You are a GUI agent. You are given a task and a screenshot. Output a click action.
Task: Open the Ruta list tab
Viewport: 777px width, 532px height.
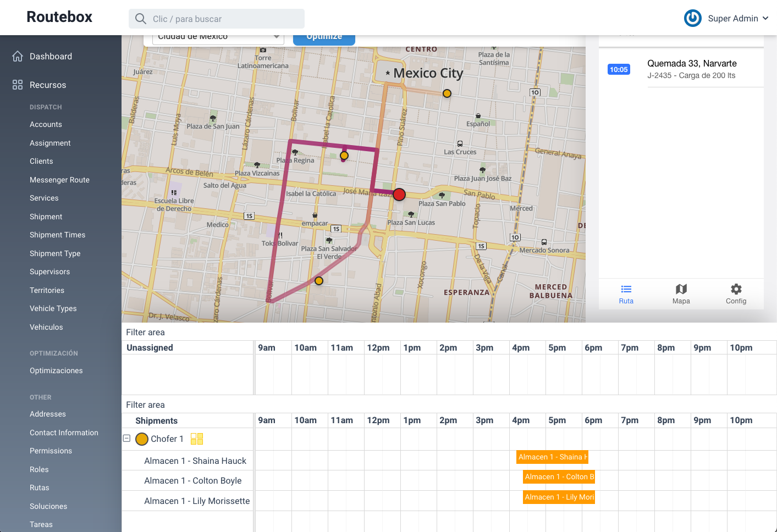pyautogui.click(x=626, y=294)
